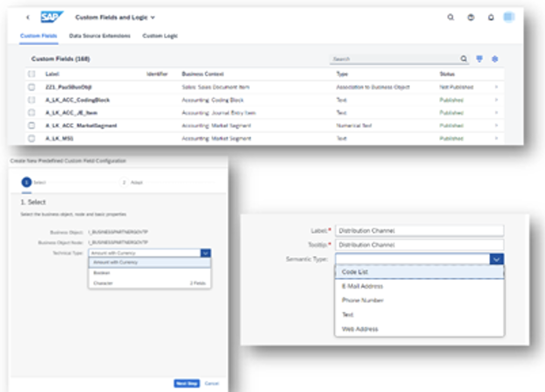
Task: Tick the checkbox for A_LK_MSG row
Action: 32,138
